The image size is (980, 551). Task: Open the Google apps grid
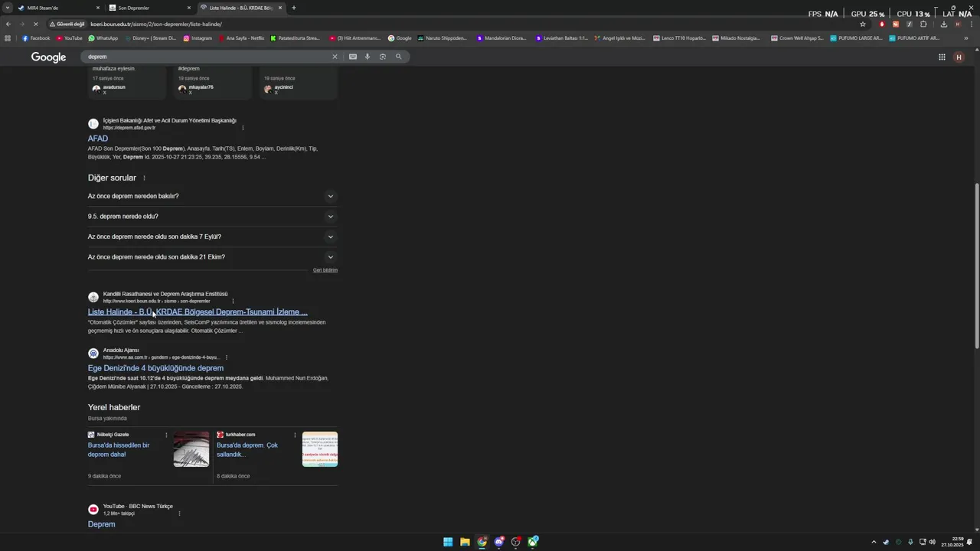942,57
